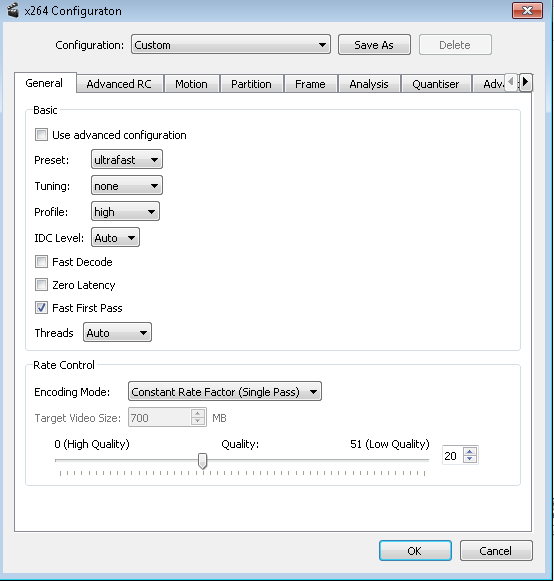The height and width of the screenshot is (581, 554).
Task: Open the Profile dropdown set to high
Action: coord(125,212)
